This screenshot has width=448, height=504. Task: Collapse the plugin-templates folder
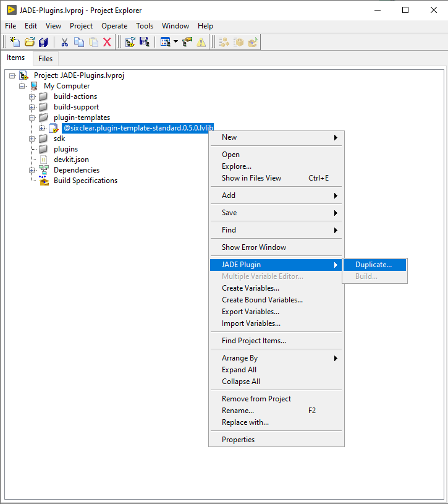pyautogui.click(x=32, y=117)
